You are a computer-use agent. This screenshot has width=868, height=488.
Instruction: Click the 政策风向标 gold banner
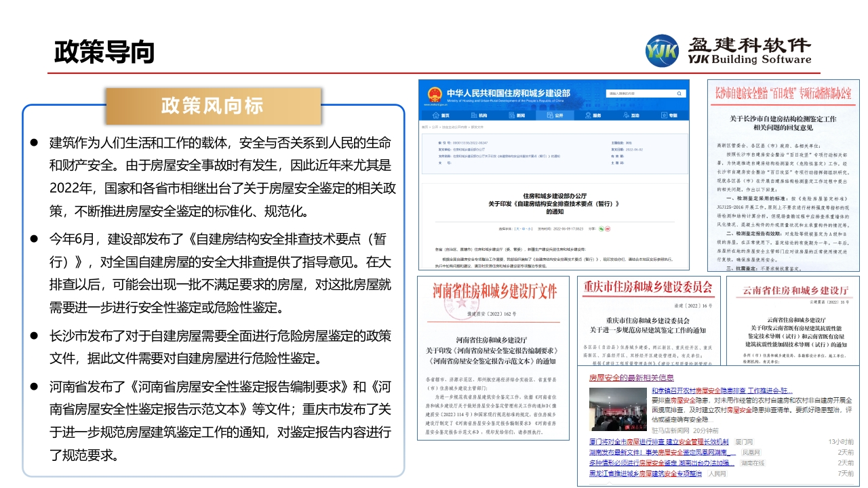pyautogui.click(x=212, y=106)
